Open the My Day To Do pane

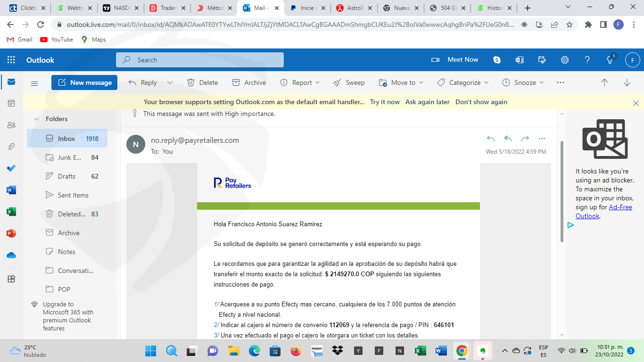pyautogui.click(x=542, y=60)
